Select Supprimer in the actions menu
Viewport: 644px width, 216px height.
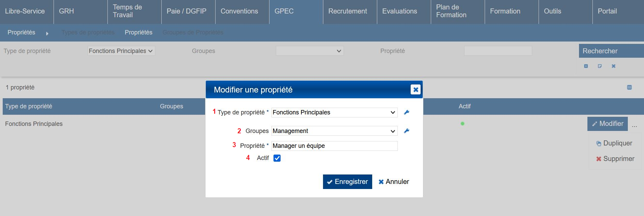pos(615,159)
